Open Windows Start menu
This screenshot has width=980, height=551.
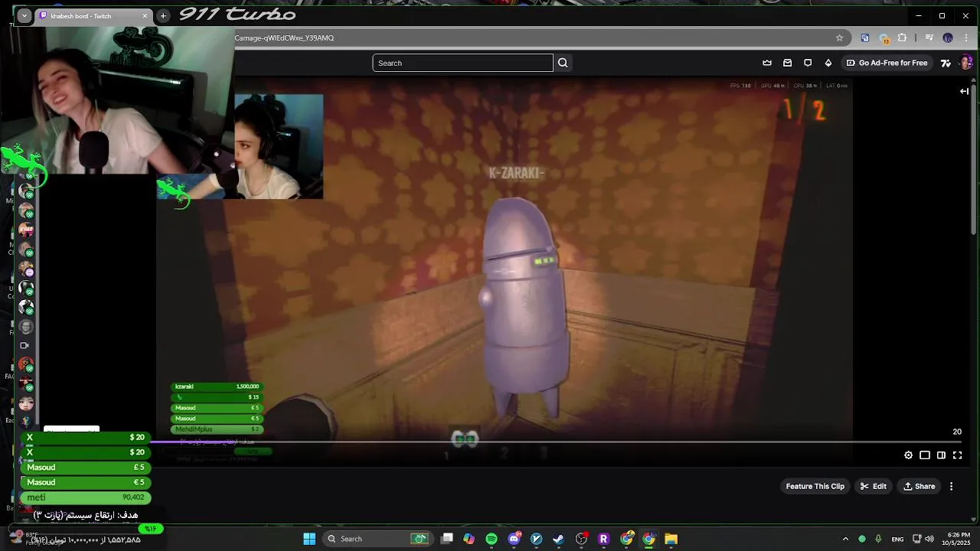point(309,539)
